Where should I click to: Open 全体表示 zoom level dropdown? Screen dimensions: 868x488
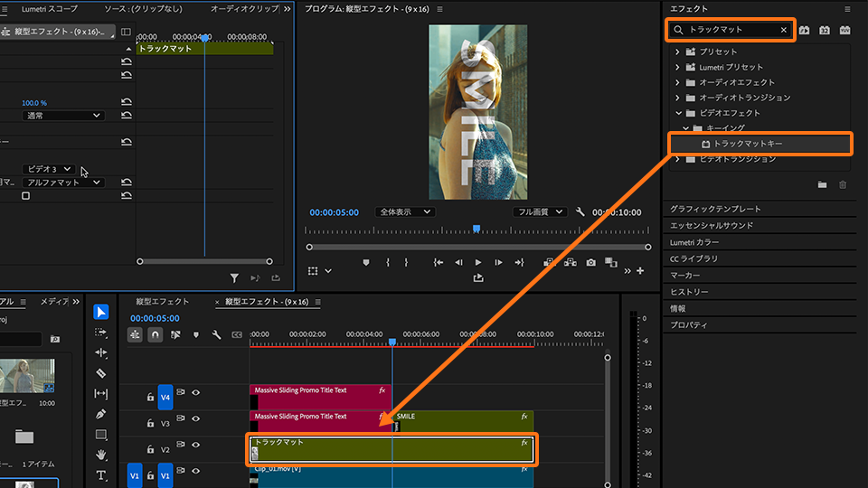[x=405, y=211]
